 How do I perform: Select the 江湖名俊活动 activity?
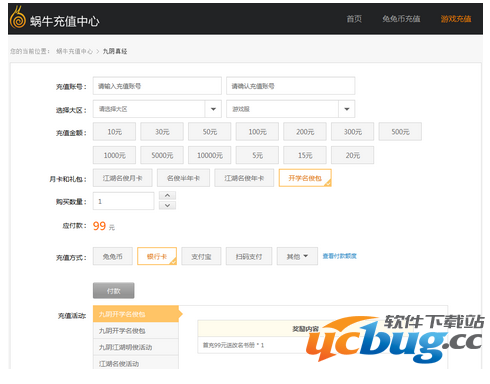pyautogui.click(x=136, y=363)
